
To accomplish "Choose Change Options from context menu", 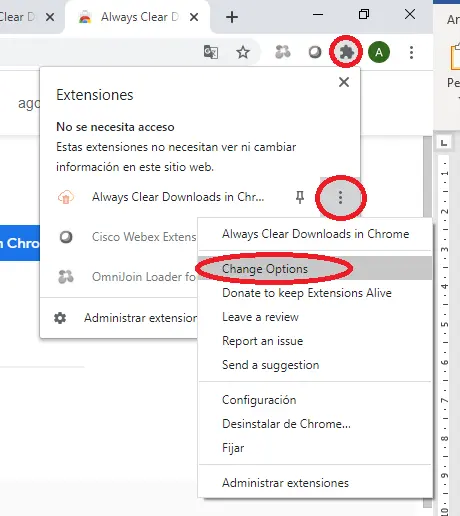I will coord(315,268).
